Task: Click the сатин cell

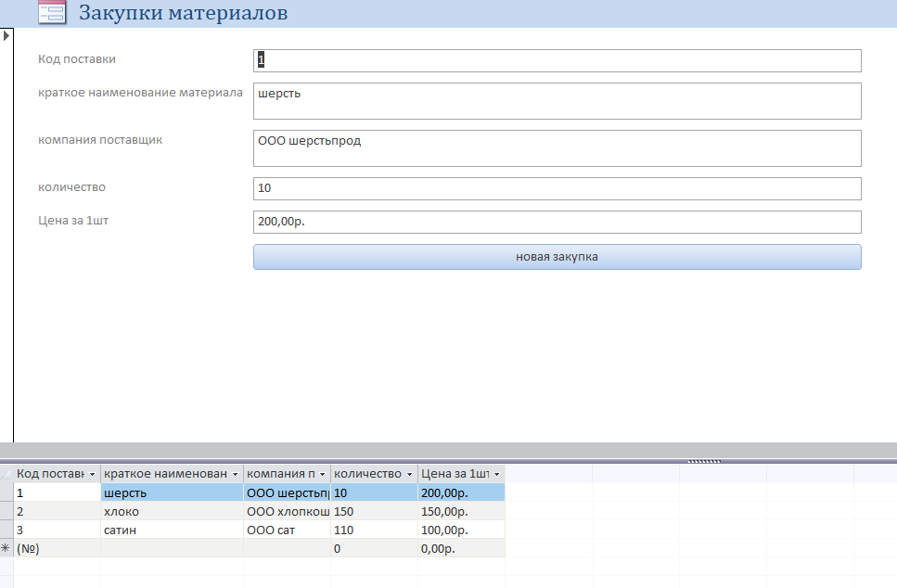Action: [x=173, y=530]
